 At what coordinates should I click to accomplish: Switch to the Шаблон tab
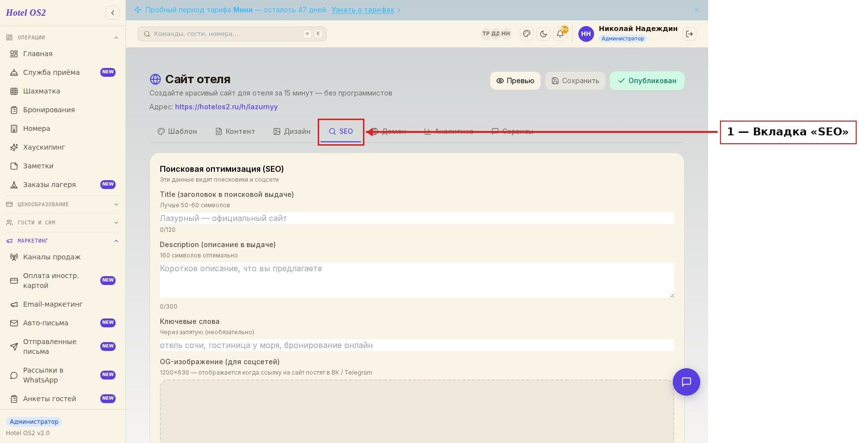177,131
